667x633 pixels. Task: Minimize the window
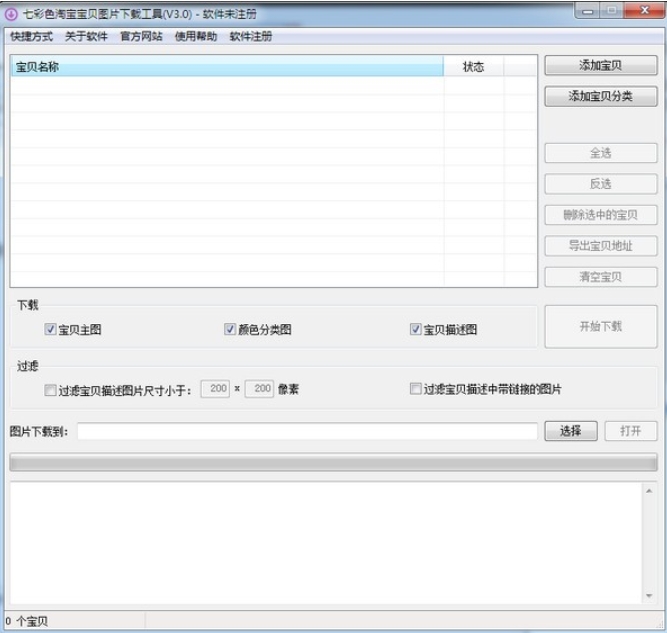click(587, 11)
